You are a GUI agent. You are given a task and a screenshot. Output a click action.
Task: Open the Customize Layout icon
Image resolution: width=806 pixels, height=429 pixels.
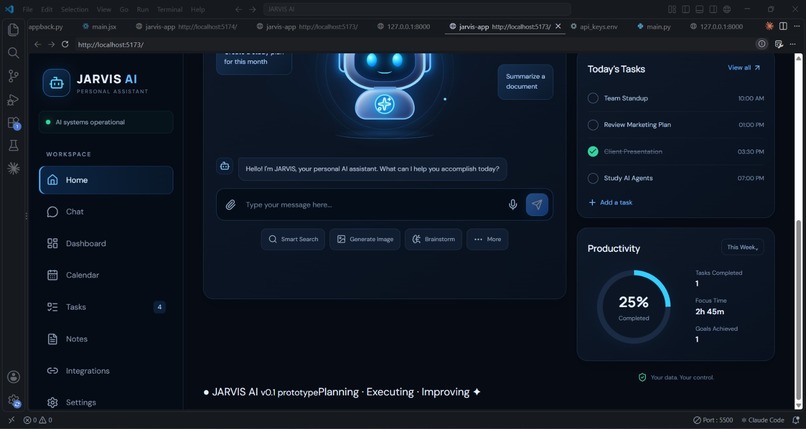pyautogui.click(x=672, y=9)
